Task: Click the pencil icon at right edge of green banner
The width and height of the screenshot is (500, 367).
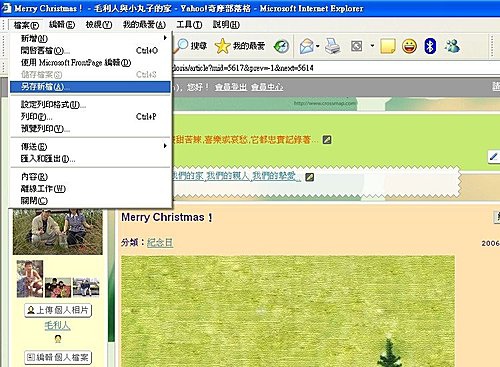Action: 494,157
